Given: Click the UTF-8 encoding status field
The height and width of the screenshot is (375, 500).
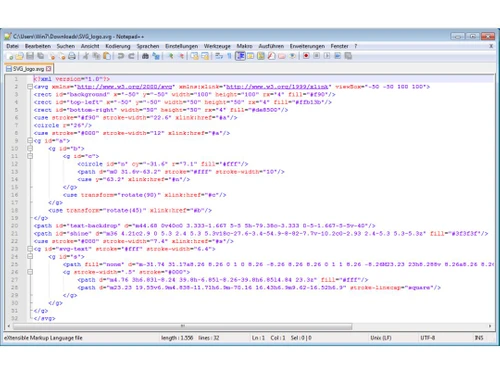Looking at the screenshot, I should coord(428,338).
